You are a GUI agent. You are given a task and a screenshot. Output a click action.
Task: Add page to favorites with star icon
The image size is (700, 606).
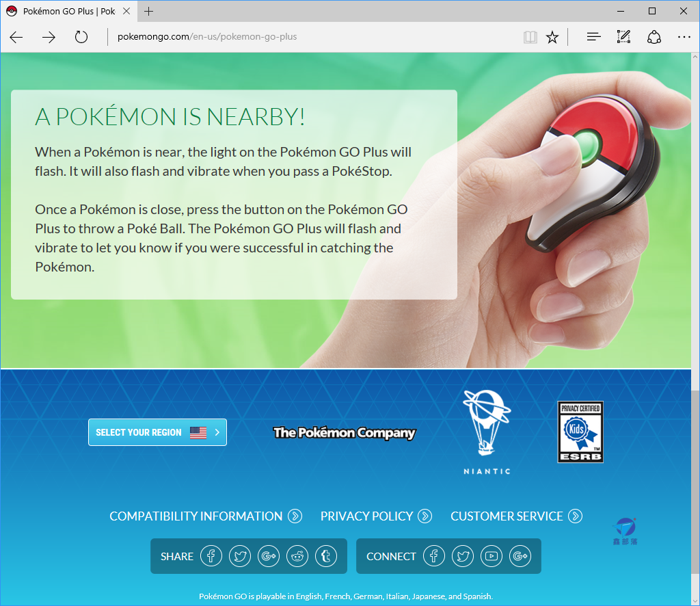tap(552, 37)
